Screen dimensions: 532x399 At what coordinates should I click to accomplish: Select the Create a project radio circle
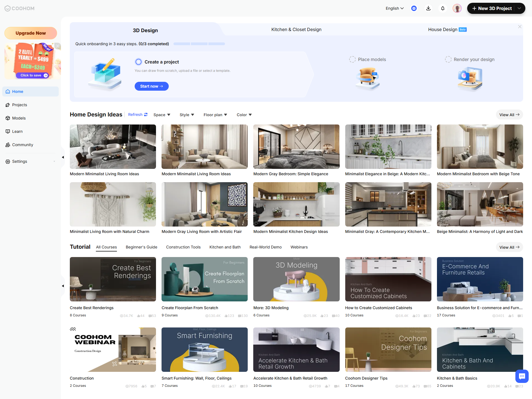pyautogui.click(x=139, y=62)
